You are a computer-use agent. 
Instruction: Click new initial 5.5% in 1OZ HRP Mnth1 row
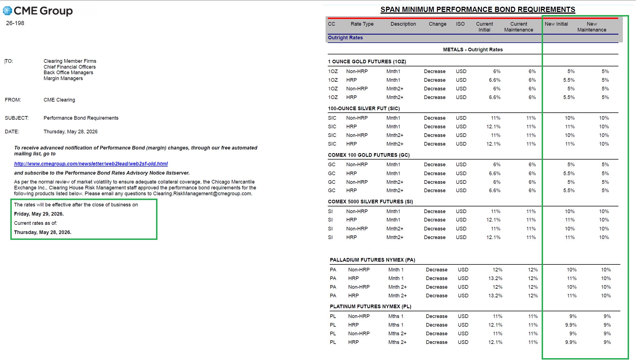click(x=569, y=80)
